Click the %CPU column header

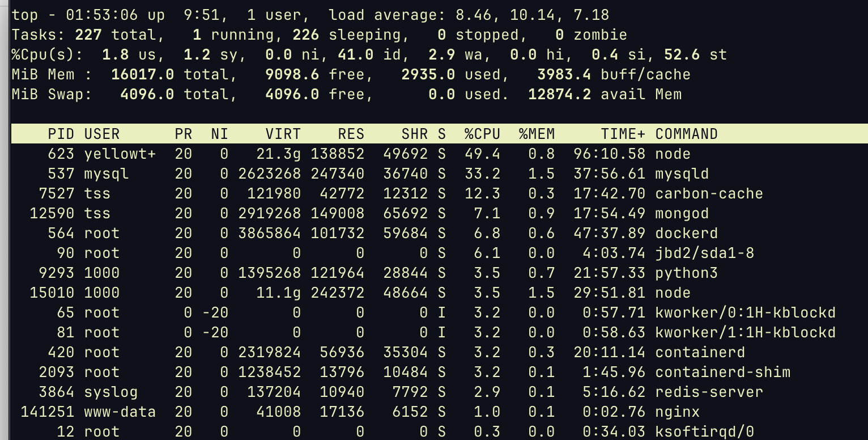[x=482, y=134]
